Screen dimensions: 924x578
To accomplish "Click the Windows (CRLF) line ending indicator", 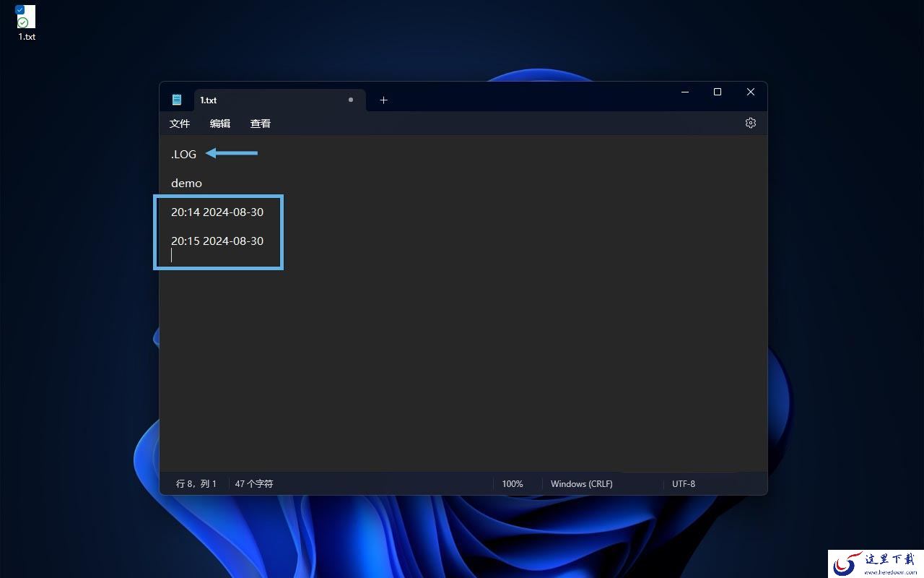I will 582,483.
